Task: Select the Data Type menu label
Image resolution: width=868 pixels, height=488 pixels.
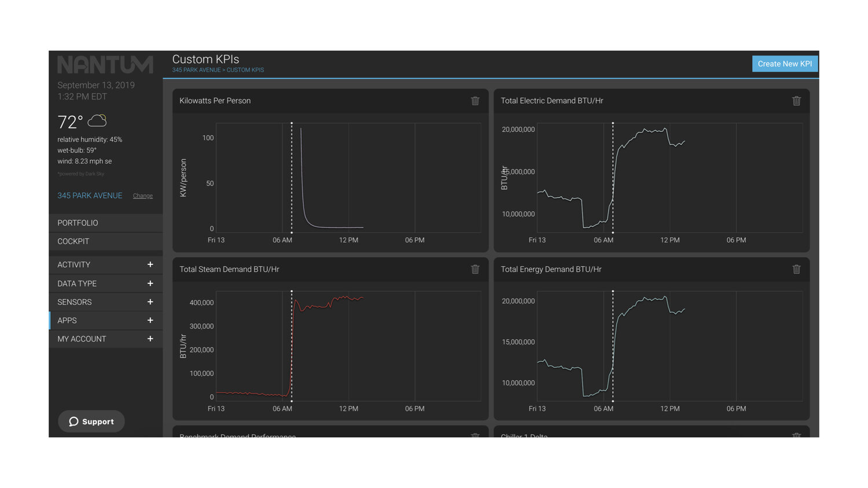Action: pyautogui.click(x=77, y=283)
